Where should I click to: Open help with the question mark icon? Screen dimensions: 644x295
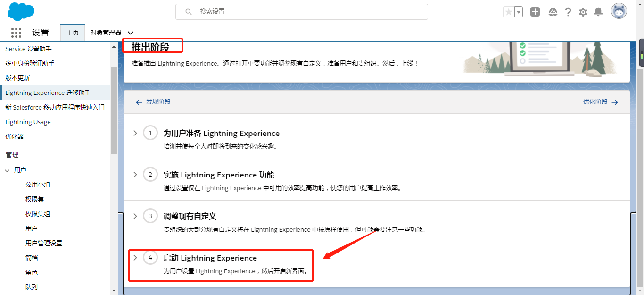568,12
